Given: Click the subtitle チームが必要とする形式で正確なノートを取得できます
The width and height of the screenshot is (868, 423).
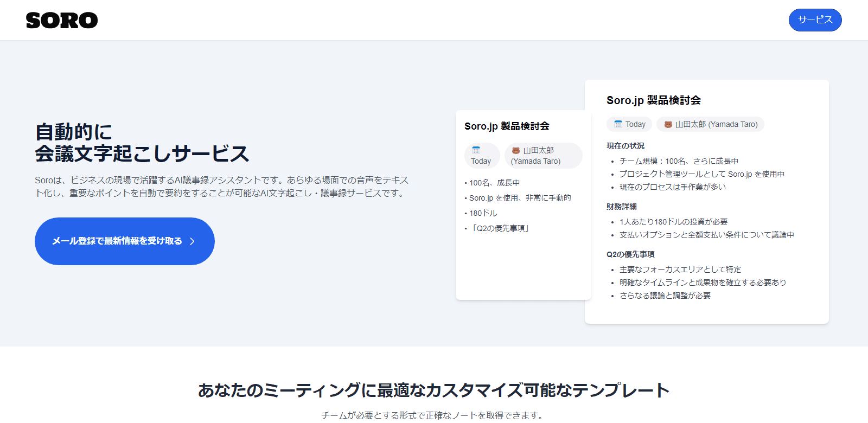Looking at the screenshot, I should [432, 415].
